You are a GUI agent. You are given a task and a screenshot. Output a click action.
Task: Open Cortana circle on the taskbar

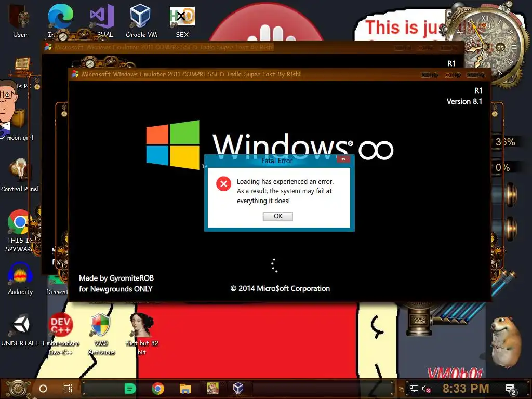(43, 389)
